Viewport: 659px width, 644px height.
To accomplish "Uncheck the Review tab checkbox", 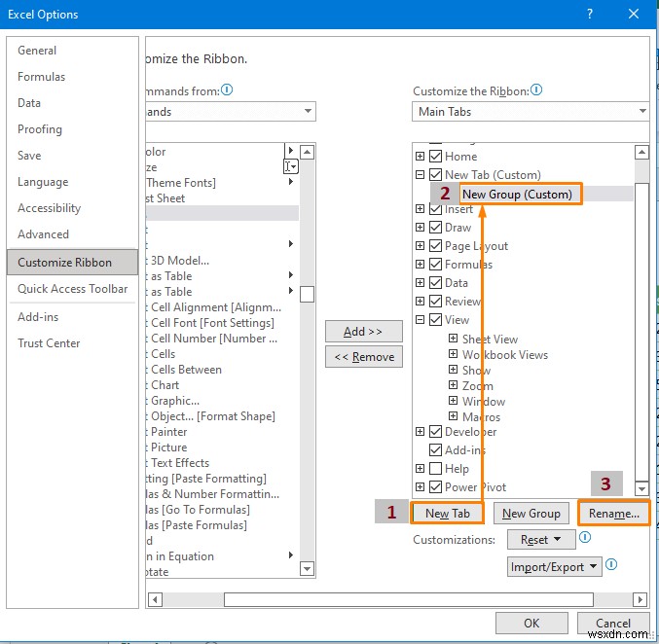I will (435, 302).
